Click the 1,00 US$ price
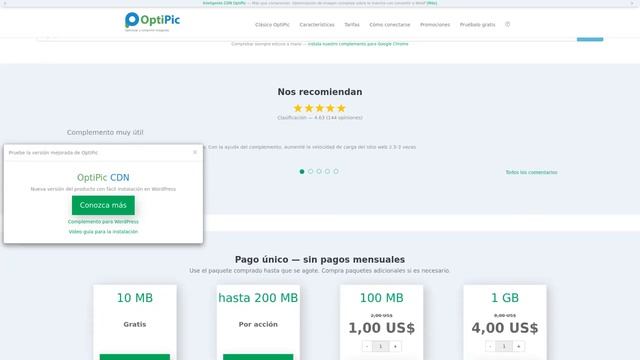Viewport: 640px width, 360px height. pos(382,328)
